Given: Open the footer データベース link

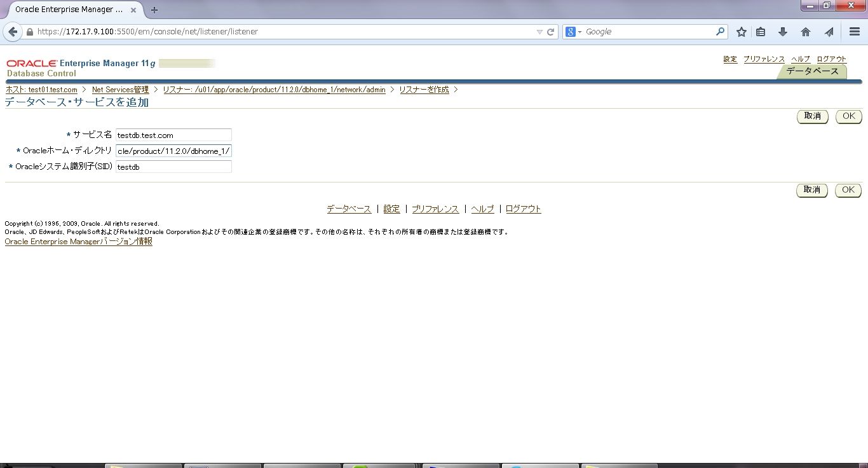Looking at the screenshot, I should click(x=349, y=209).
